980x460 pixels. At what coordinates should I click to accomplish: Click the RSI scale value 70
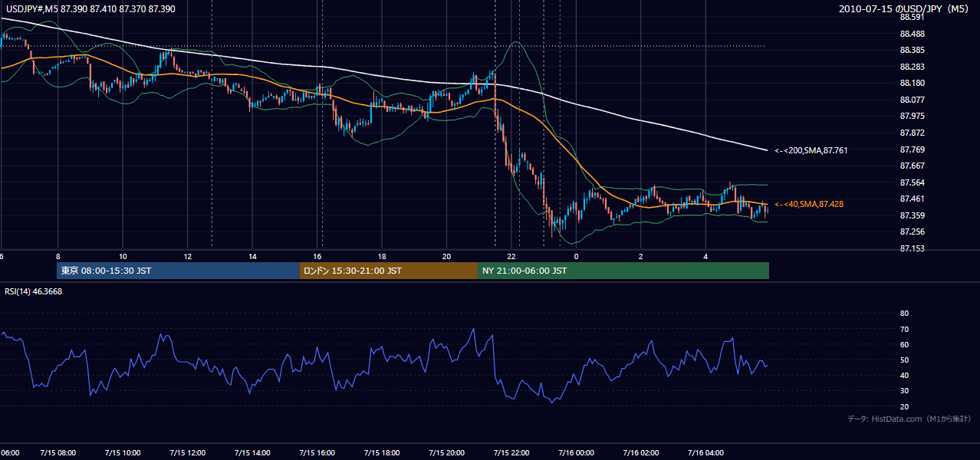pos(904,329)
